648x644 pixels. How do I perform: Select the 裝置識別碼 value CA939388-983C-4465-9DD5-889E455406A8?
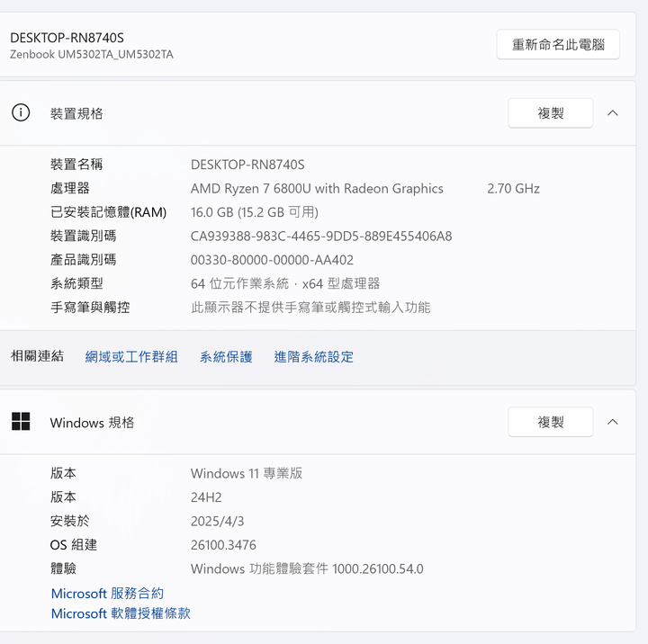(x=321, y=237)
